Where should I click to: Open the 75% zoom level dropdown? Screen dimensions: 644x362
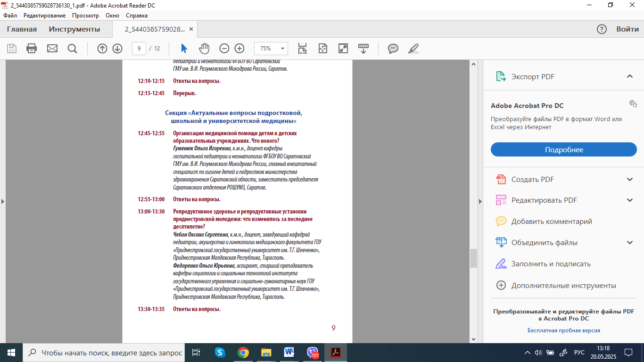pyautogui.click(x=283, y=49)
